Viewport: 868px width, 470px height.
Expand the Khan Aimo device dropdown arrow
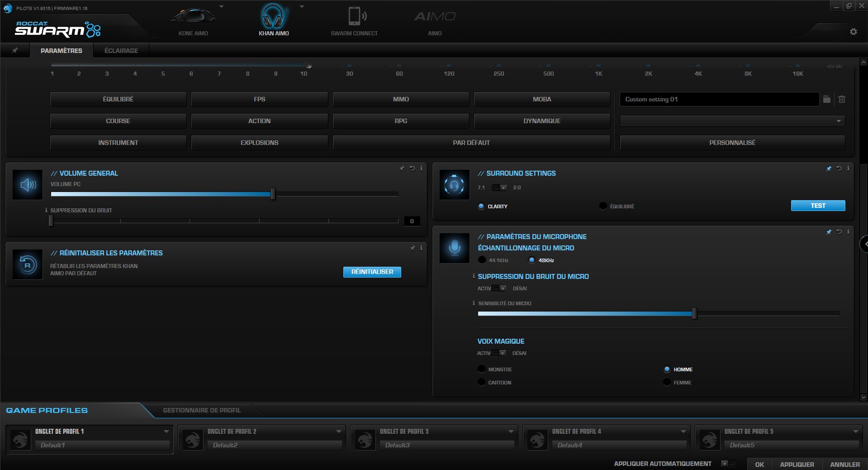coord(302,7)
